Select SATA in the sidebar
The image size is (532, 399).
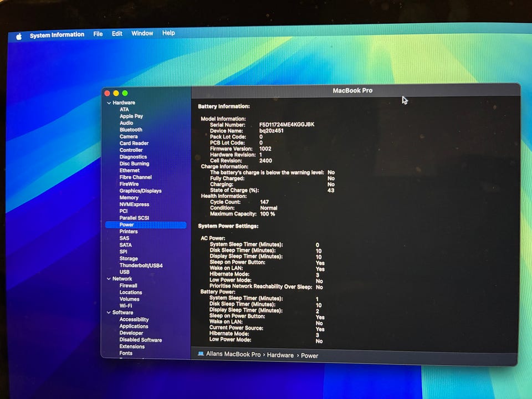126,245
